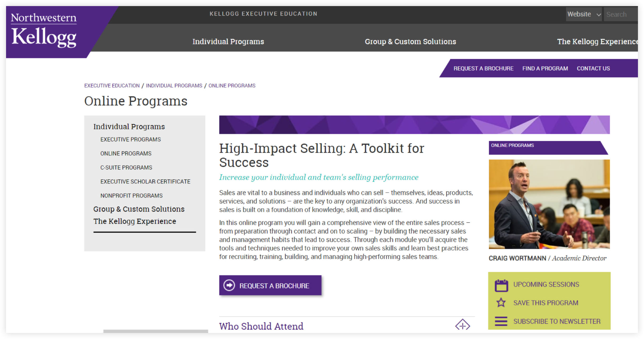Viewport: 644px width, 339px height.
Task: Select Executive Scholar Certificate in the sidebar
Action: 145,181
